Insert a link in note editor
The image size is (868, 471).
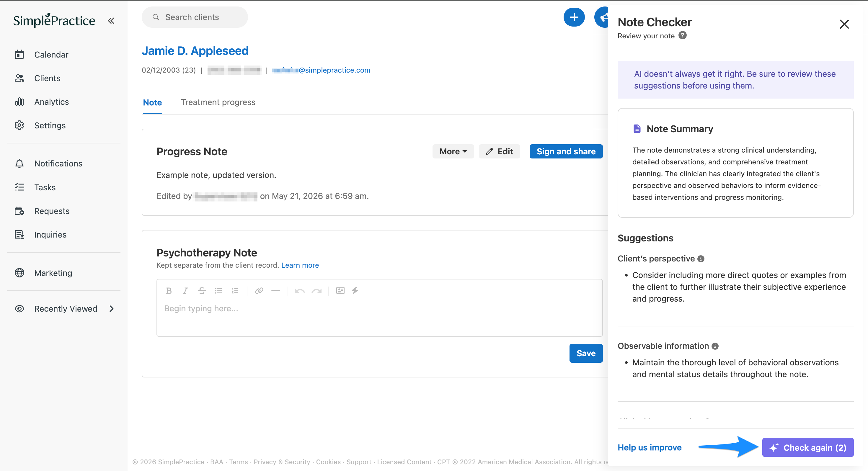259,290
